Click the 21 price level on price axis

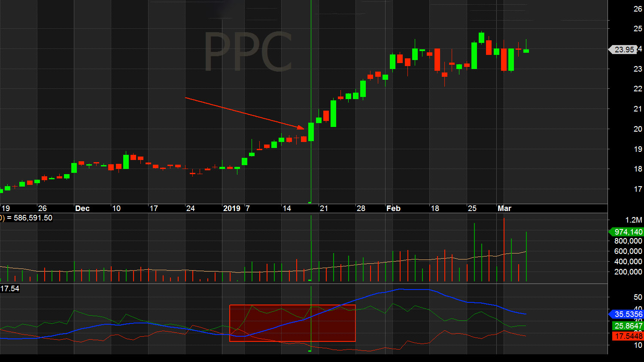coord(638,109)
